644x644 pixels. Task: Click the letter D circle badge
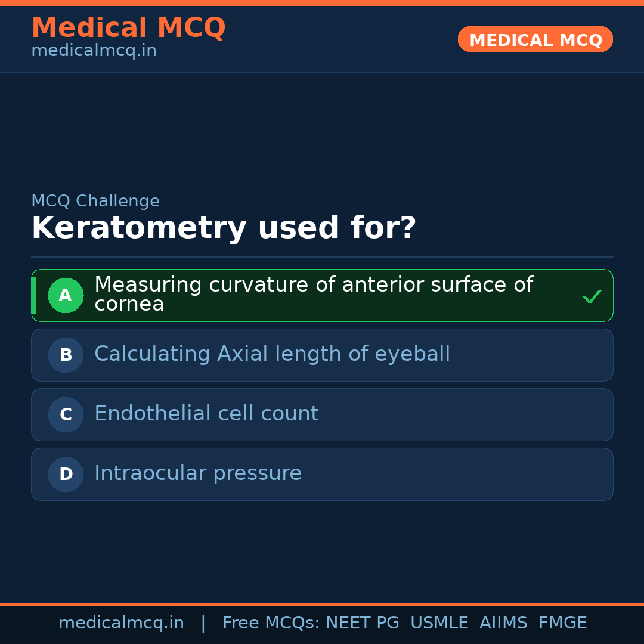tap(66, 474)
